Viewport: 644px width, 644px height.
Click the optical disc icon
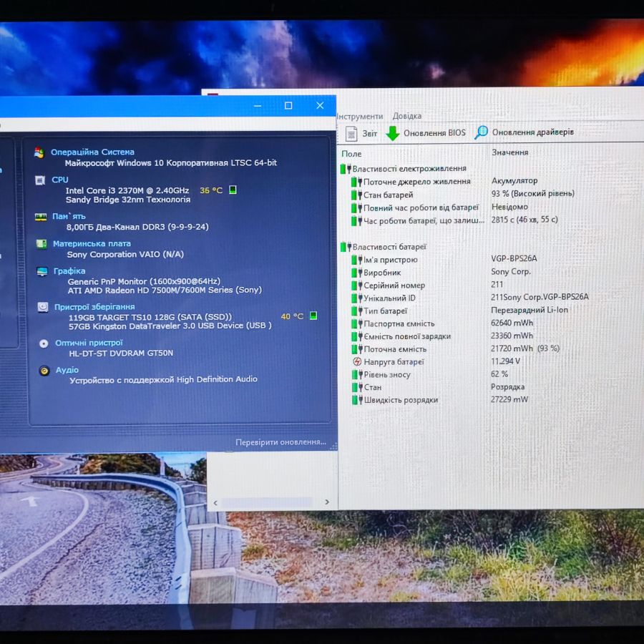pos(44,343)
